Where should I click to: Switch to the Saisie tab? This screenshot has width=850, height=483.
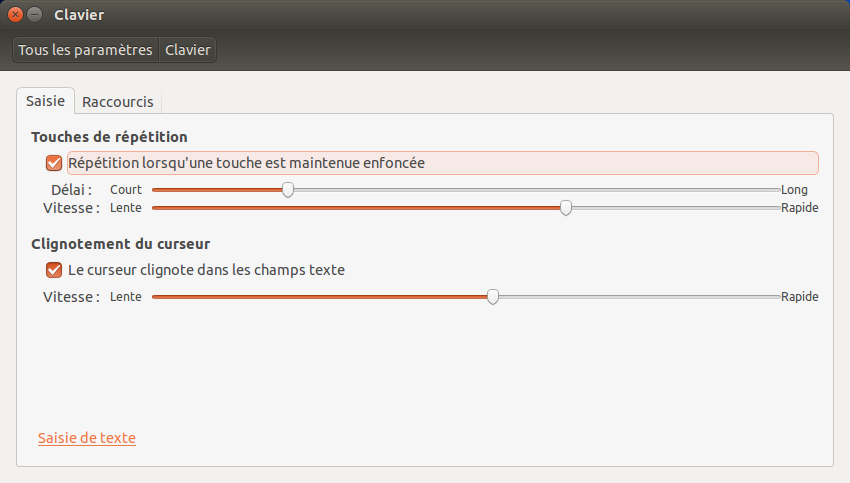[45, 101]
